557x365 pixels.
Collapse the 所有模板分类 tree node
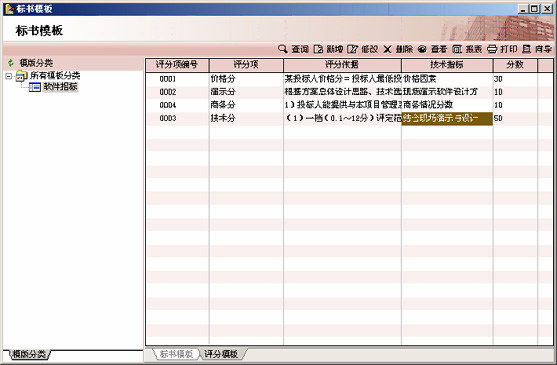pos(9,76)
